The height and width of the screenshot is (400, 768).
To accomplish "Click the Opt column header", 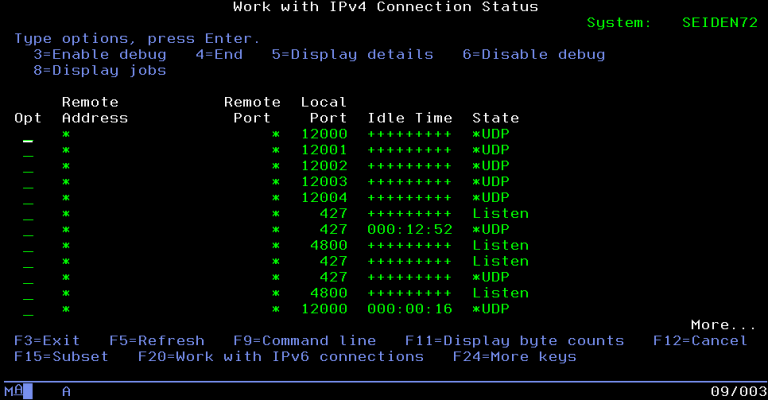I will click(x=28, y=118).
